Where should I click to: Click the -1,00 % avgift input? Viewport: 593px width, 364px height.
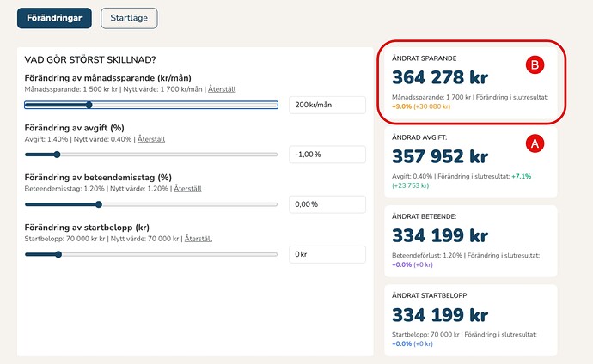coord(327,155)
